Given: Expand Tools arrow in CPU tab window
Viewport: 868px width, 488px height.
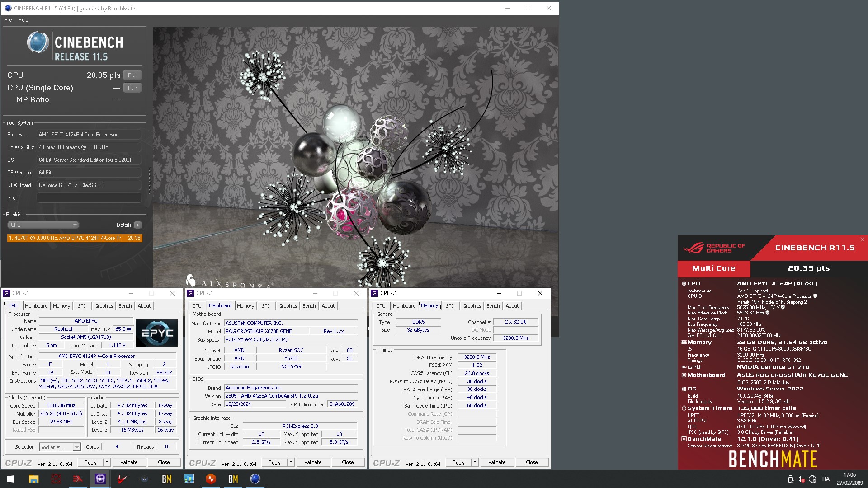Looking at the screenshot, I should 107,462.
